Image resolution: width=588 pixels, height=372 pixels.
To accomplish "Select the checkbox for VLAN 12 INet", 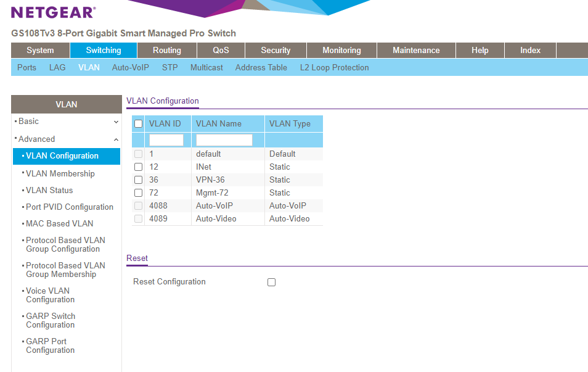I will tap(138, 167).
